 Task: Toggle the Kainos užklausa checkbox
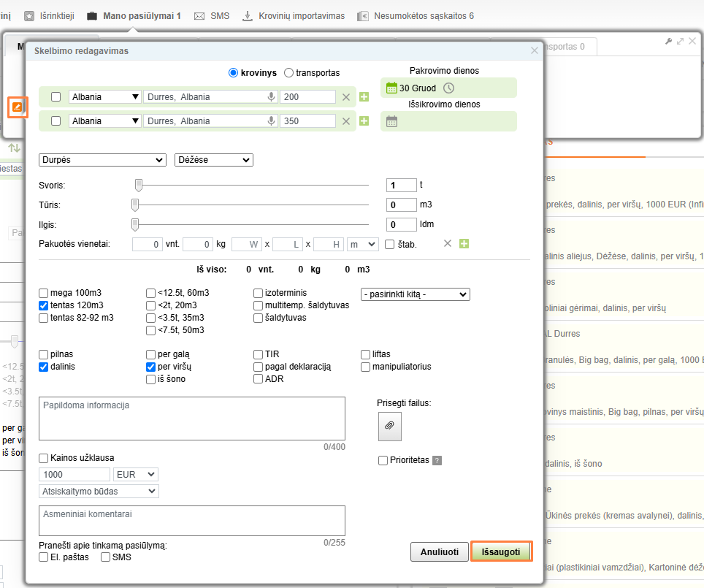pos(45,458)
